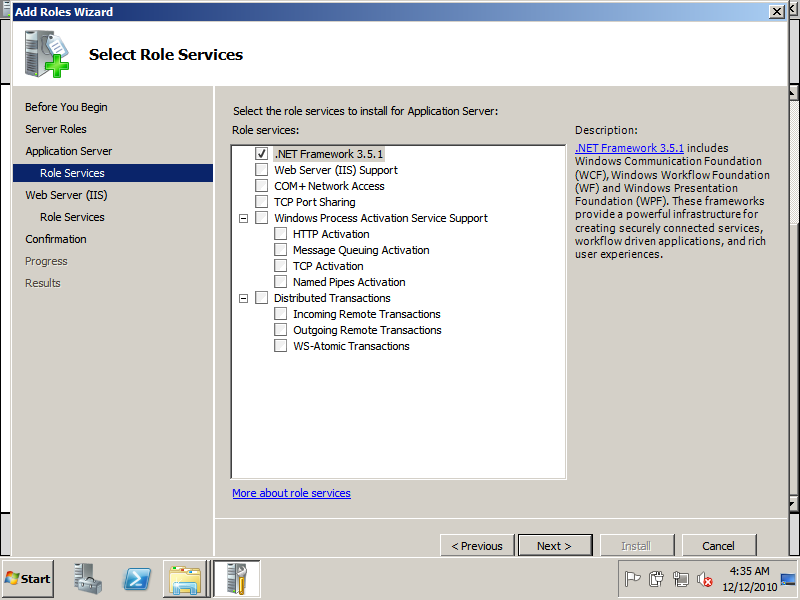Open the Server Roles wizard step
The height and width of the screenshot is (600, 800).
[x=56, y=129]
